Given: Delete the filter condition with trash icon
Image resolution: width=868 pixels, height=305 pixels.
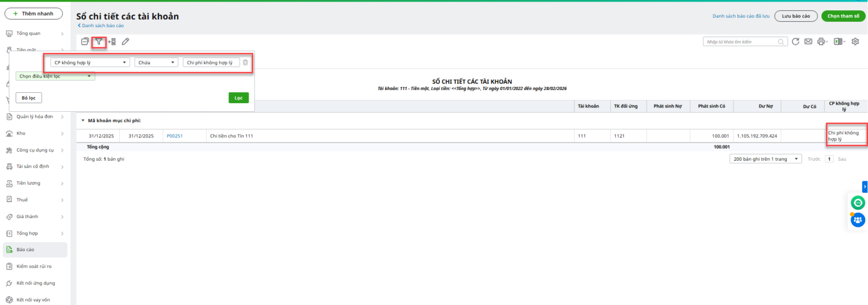Looking at the screenshot, I should click(245, 63).
